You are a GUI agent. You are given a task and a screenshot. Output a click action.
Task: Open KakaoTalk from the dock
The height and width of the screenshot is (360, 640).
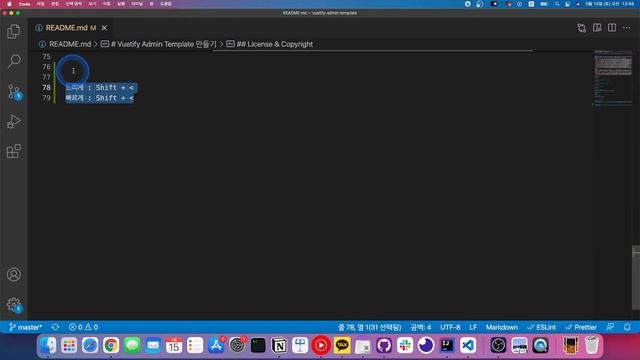pos(342,345)
